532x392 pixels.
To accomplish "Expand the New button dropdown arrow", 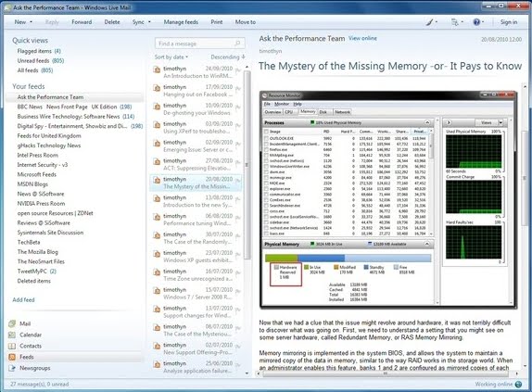I will pyautogui.click(x=32, y=22).
